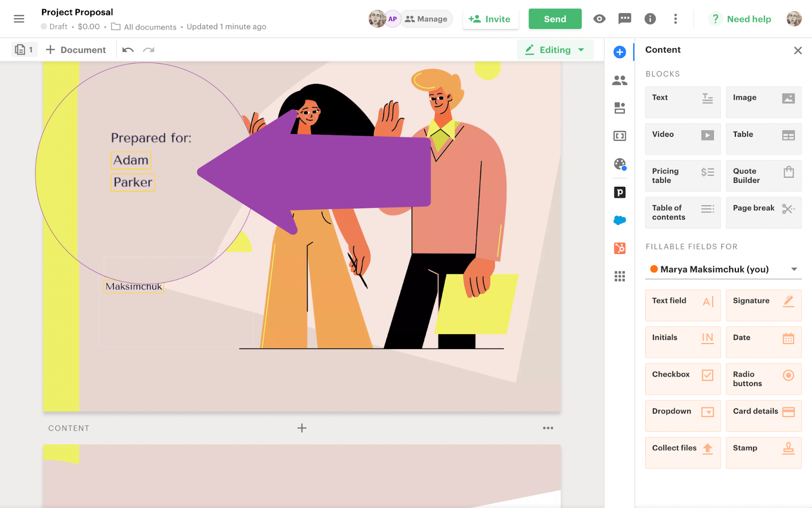Open the apps grid icon
The height and width of the screenshot is (508, 812).
(x=620, y=276)
